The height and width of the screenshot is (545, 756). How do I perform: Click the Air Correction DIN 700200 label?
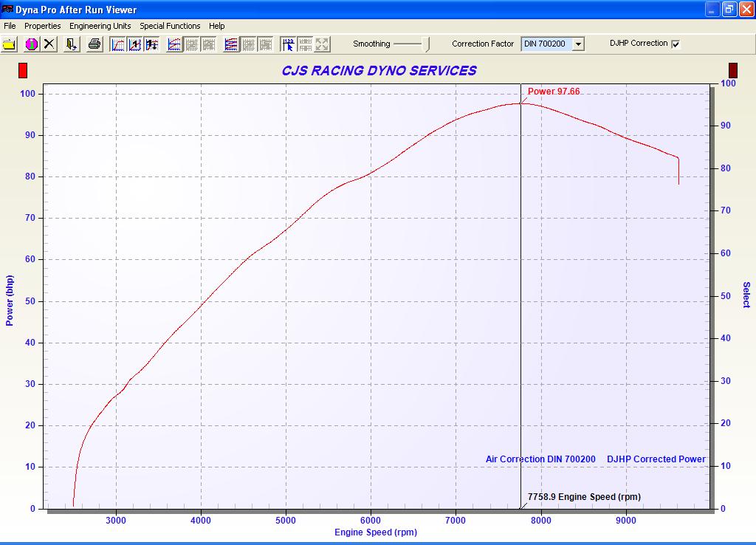point(540,459)
